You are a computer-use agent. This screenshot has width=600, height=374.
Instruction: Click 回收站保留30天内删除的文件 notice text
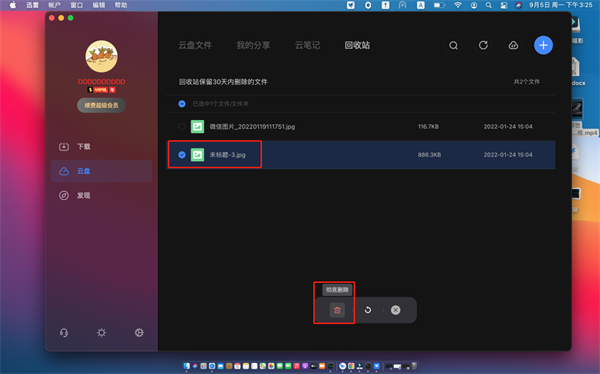pos(223,82)
